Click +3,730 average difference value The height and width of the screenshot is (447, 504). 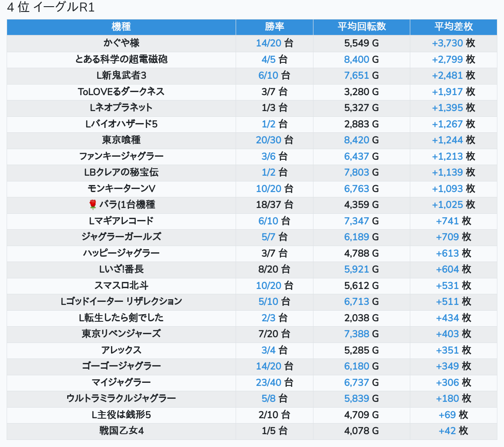(x=447, y=43)
